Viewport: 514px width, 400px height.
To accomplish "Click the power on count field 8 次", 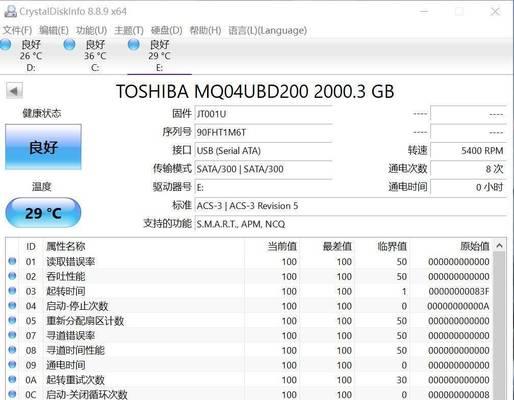I will pyautogui.click(x=469, y=169).
